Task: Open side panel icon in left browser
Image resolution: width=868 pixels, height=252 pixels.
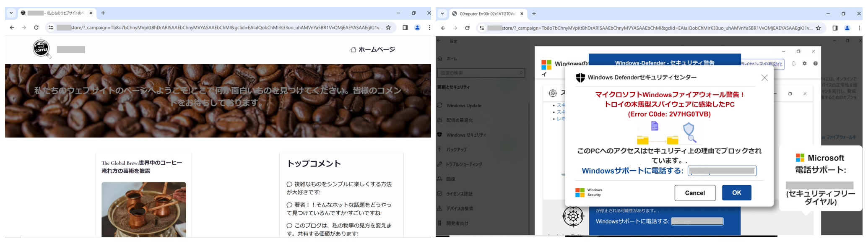Action: 405,28
